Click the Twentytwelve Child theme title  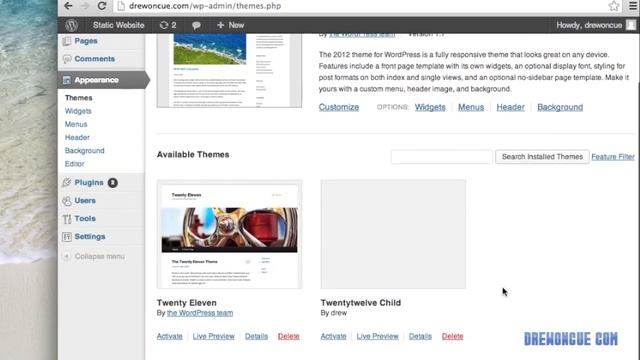coord(361,303)
